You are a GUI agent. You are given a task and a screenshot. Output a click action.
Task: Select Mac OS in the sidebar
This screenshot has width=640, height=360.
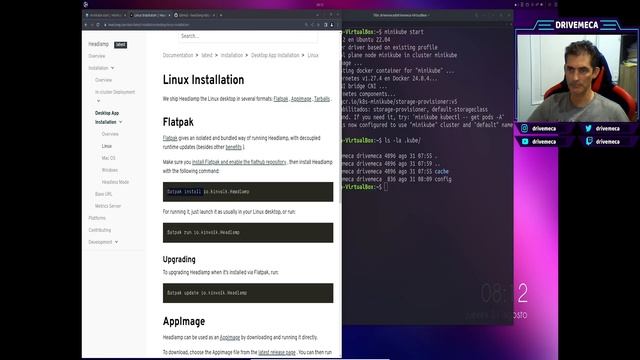pos(108,158)
